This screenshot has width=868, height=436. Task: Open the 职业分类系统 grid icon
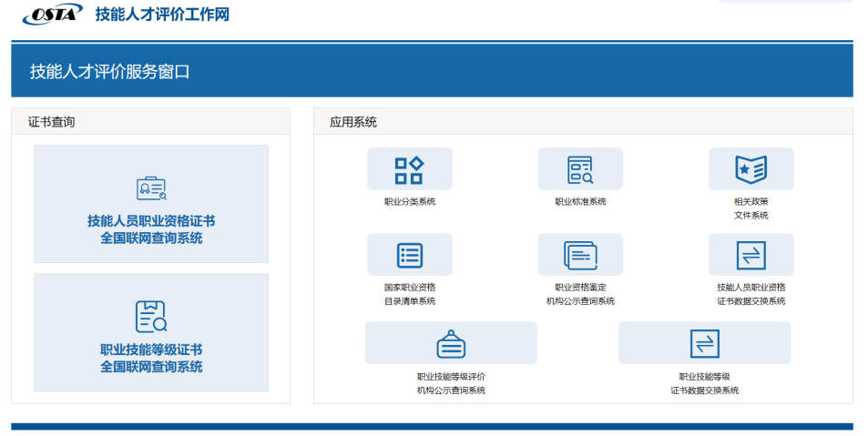(x=410, y=169)
